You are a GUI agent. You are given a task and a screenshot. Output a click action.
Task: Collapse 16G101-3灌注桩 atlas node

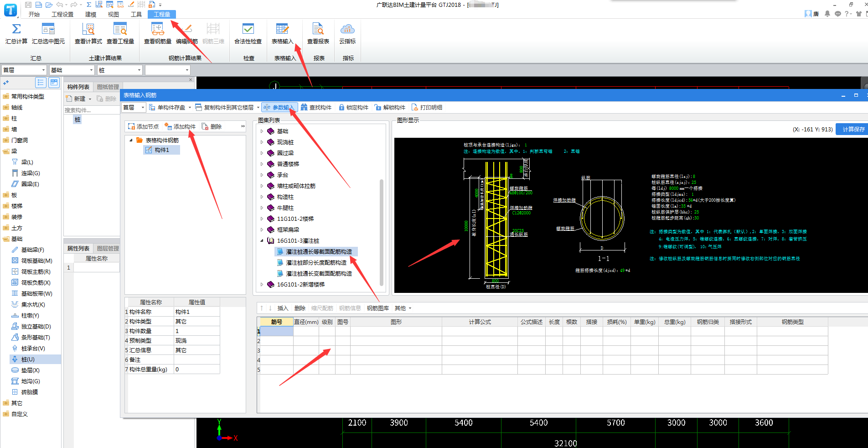262,240
